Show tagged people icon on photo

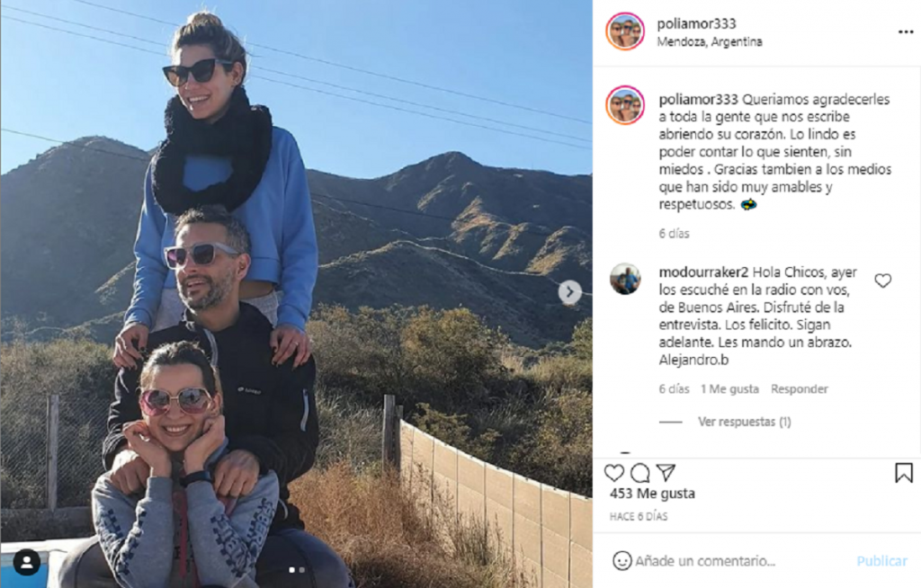(x=26, y=562)
